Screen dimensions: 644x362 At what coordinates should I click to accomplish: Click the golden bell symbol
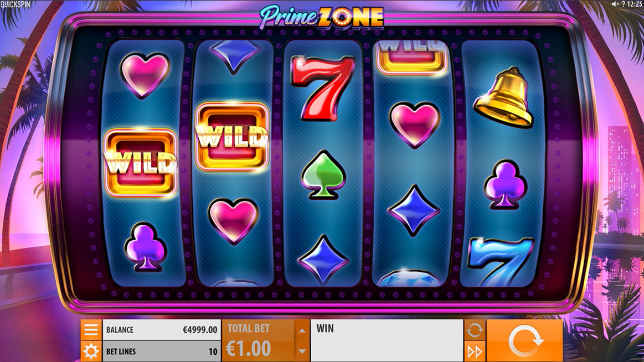504,97
